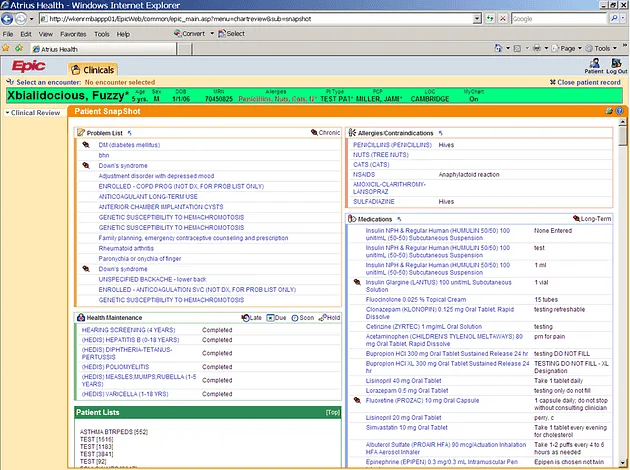Viewport: 630px width, 470px height.
Task: Click the Problem List pencil icon
Action: [x=81, y=133]
